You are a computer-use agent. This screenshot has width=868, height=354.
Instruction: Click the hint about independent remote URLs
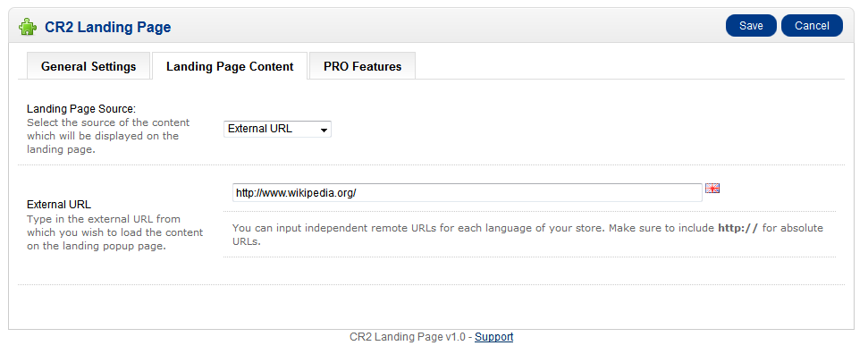527,235
